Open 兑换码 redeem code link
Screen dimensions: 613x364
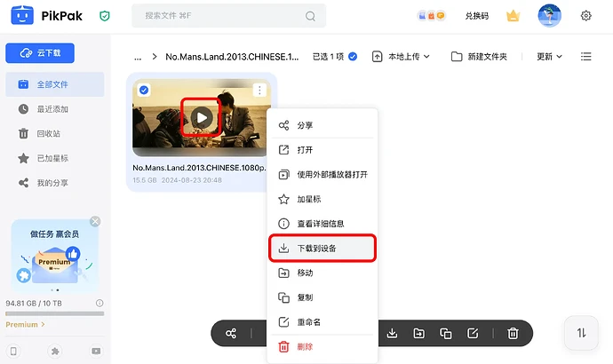click(x=476, y=16)
